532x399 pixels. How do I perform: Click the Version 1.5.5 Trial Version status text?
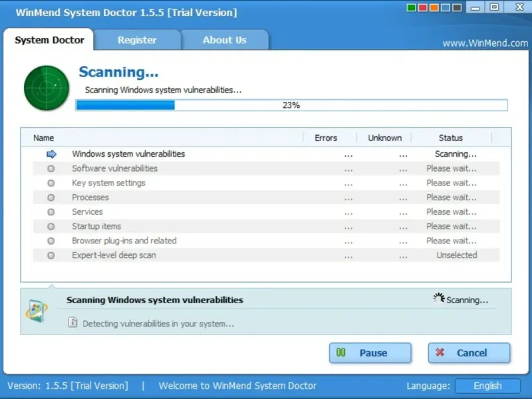[x=68, y=386]
